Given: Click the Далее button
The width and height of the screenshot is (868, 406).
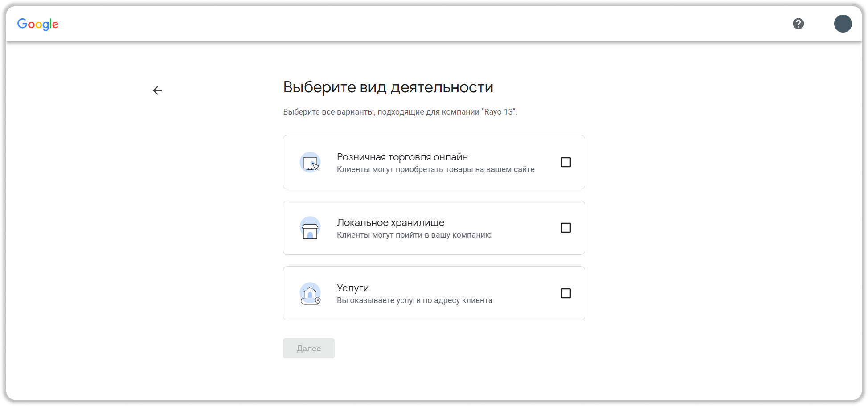Looking at the screenshot, I should click(x=309, y=348).
